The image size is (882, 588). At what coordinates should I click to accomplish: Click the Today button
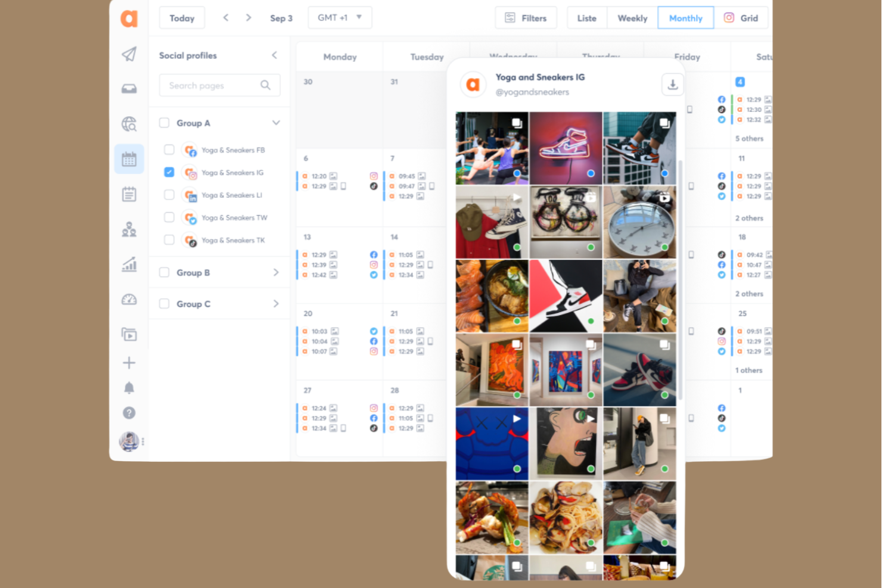pyautogui.click(x=182, y=18)
